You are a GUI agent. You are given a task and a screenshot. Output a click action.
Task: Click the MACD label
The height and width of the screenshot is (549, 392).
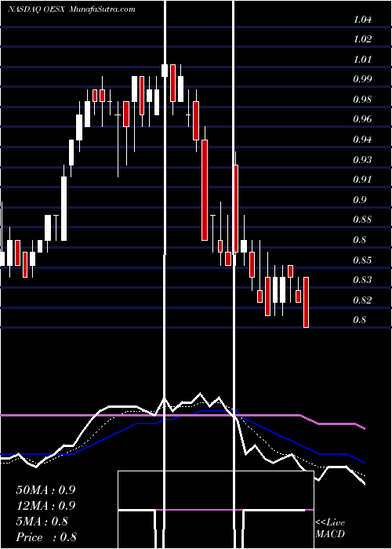(x=330, y=534)
